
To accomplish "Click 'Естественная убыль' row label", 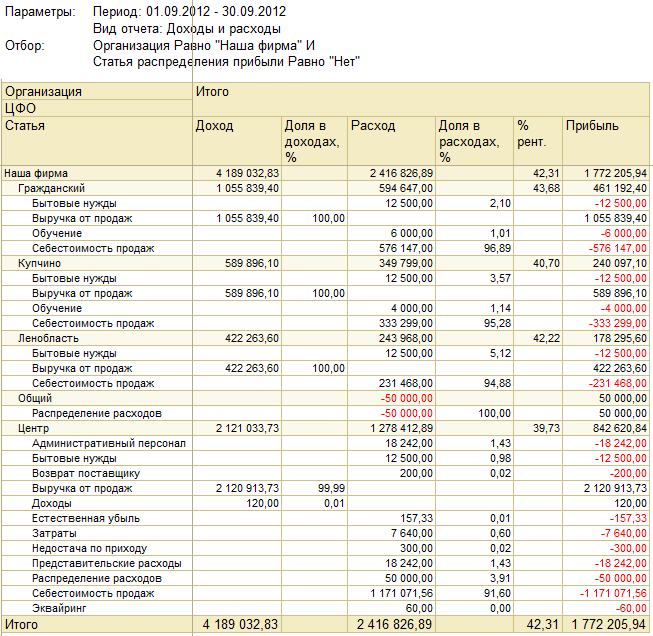I will point(86,518).
